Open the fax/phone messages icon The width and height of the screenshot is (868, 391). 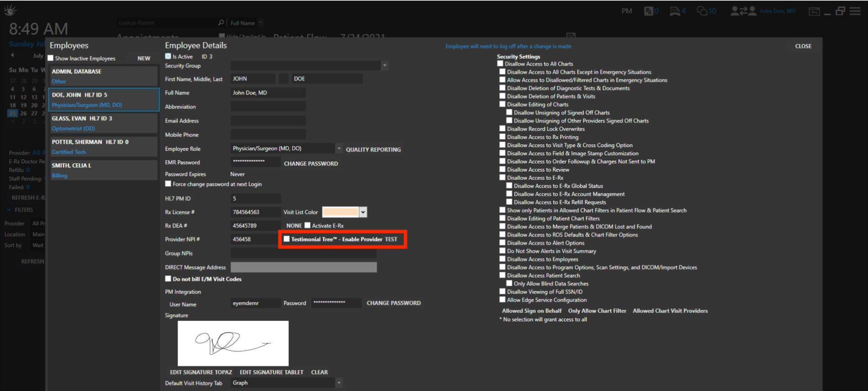675,11
